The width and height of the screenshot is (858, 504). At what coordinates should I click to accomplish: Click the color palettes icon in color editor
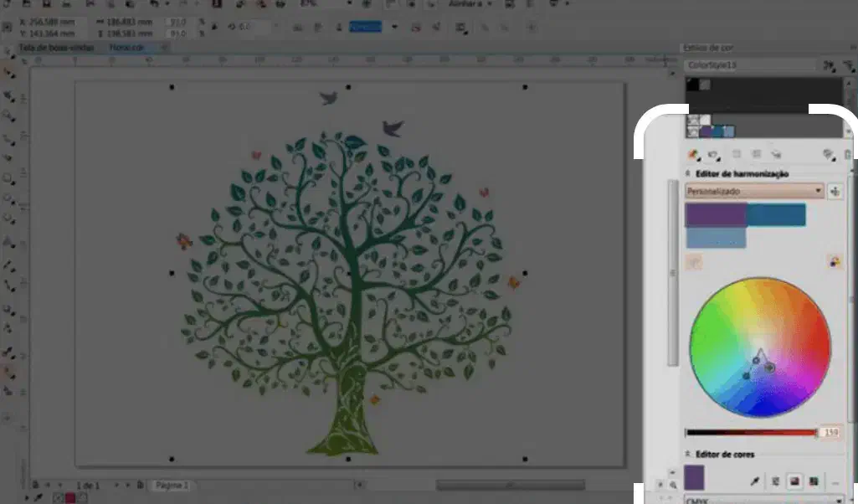[x=814, y=481]
